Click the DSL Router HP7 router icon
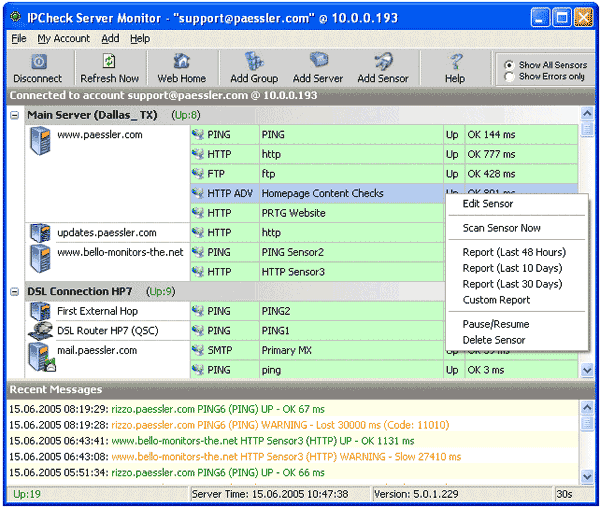Viewport: 600px width, 507px height. (40, 331)
